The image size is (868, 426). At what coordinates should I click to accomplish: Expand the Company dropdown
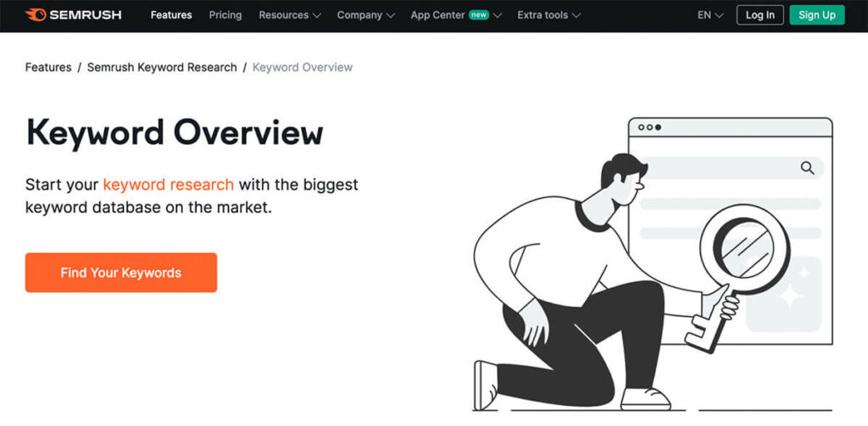click(x=365, y=15)
